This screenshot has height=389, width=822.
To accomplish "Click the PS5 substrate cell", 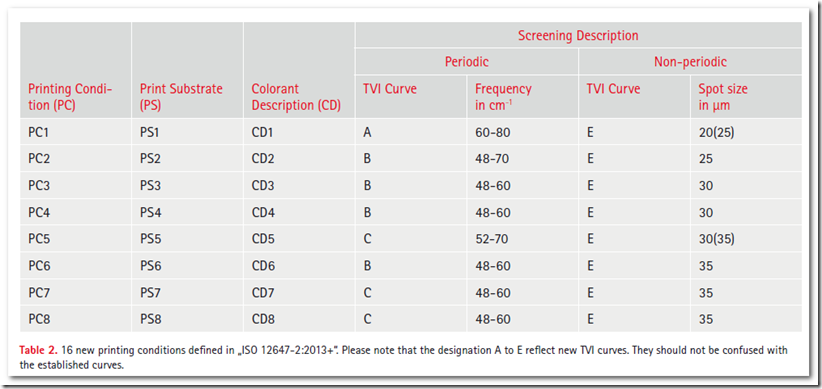I will (x=149, y=240).
